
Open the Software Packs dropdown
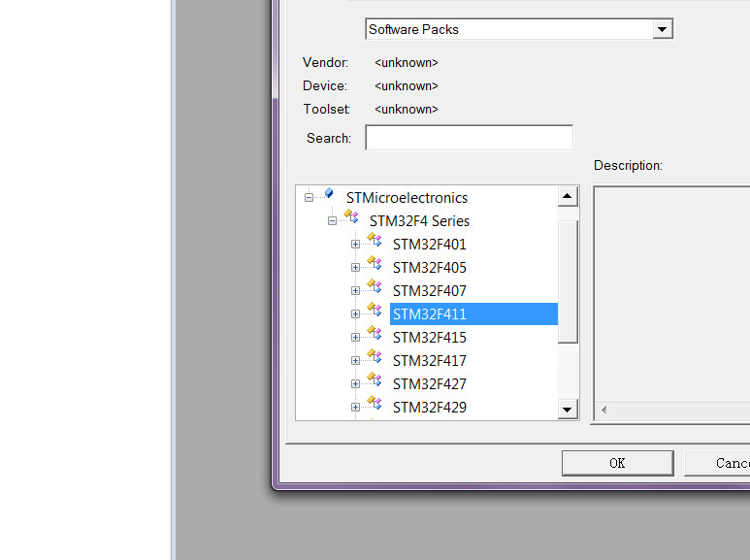(662, 29)
